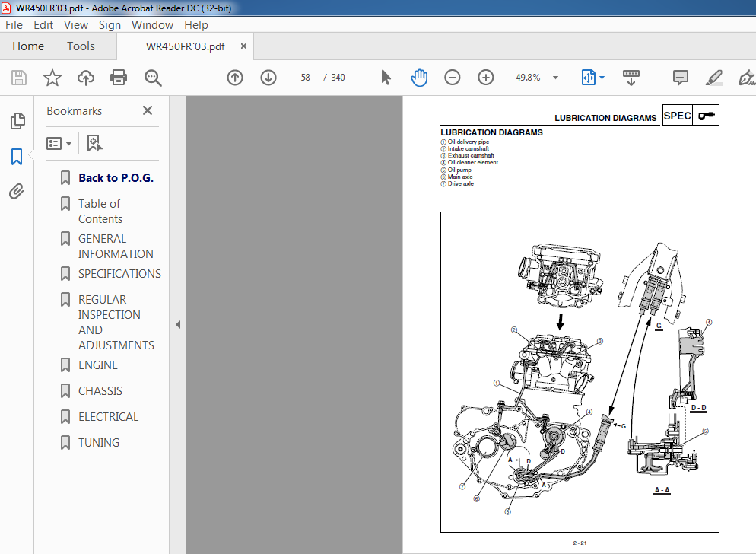Open the Window menu
The width and height of the screenshot is (756, 554).
coord(152,25)
